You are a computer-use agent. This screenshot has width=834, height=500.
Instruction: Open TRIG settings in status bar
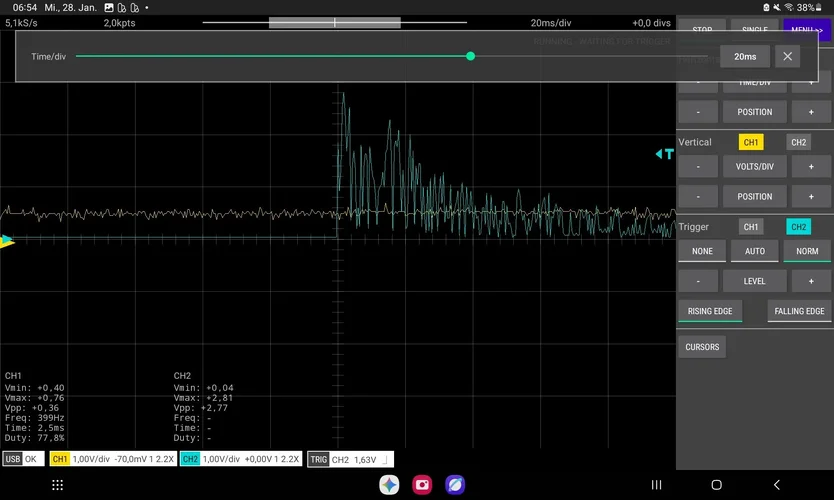[351, 459]
